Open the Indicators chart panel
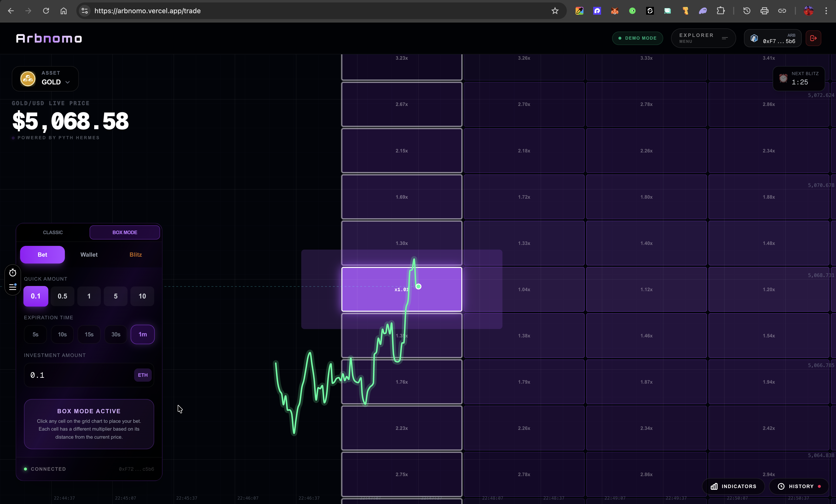 [x=733, y=486]
